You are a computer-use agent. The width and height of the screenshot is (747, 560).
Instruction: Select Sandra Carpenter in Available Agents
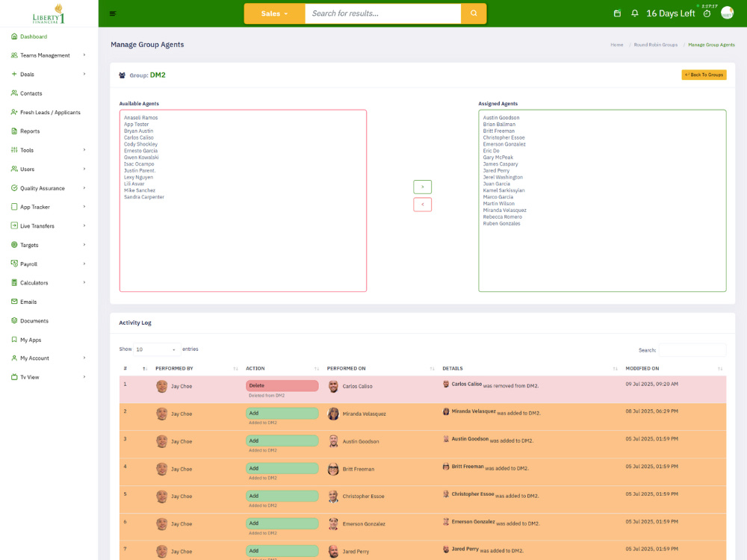(x=144, y=197)
